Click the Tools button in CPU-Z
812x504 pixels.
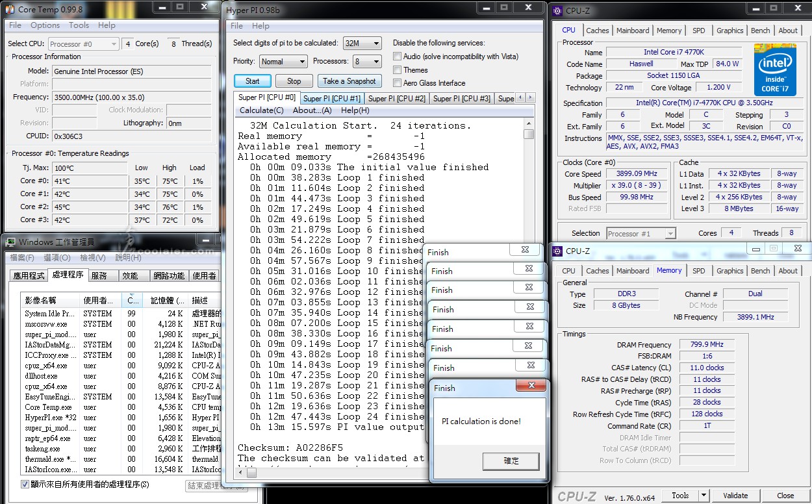click(680, 496)
